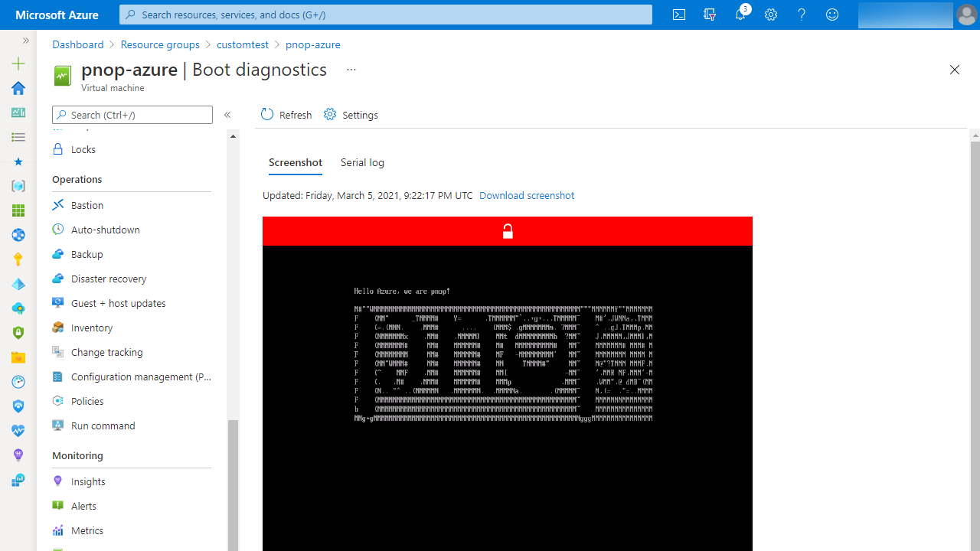Open the green shield icon in left rail

point(18,333)
